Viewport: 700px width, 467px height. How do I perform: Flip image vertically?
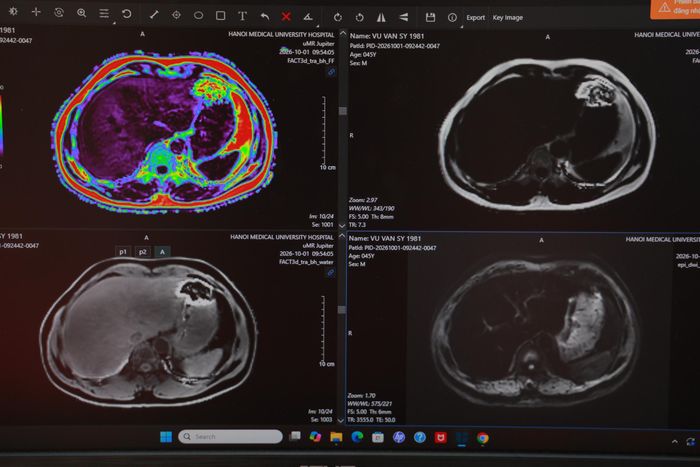pos(404,17)
